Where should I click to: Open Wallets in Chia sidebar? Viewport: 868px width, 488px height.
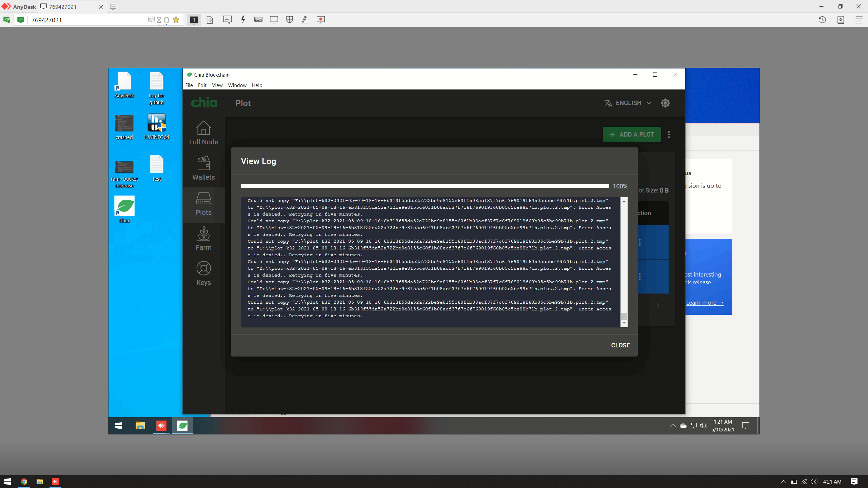click(203, 168)
